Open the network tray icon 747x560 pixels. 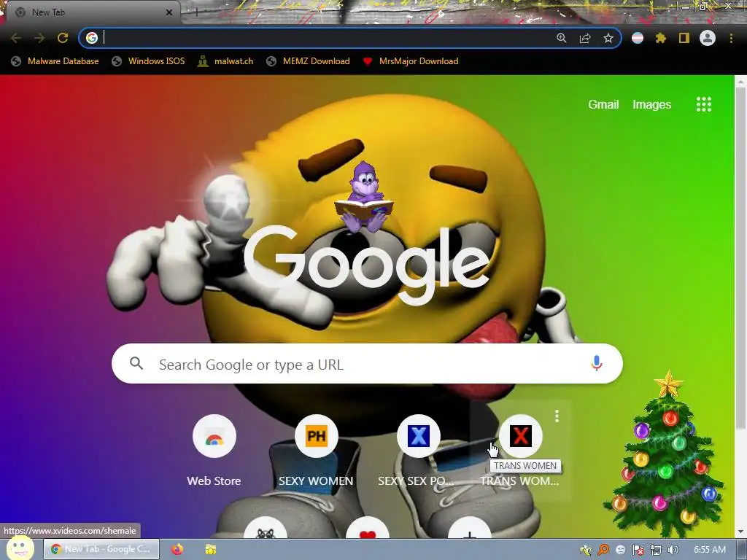point(656,550)
